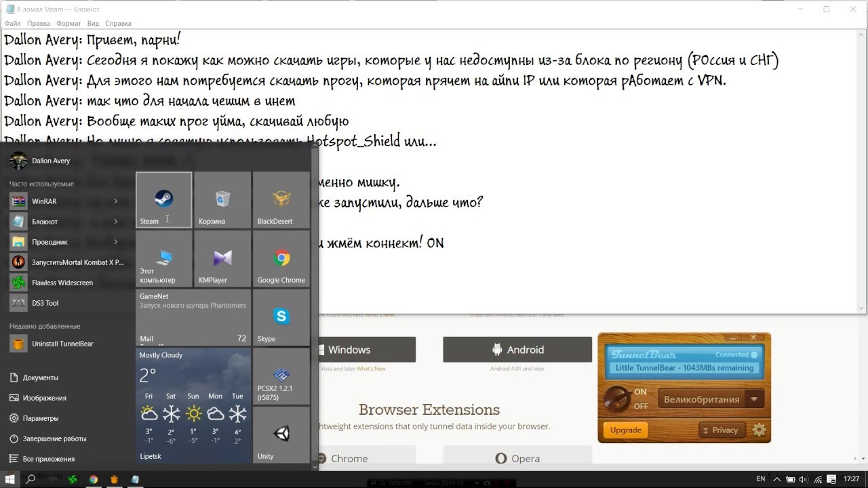Open taskbar search magnifier
This screenshot has width=868, height=488.
click(31, 479)
